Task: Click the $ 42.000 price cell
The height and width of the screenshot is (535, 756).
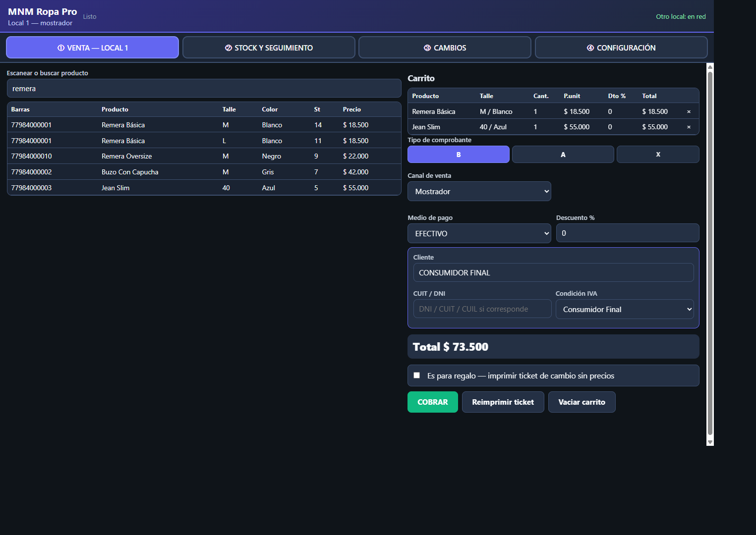Action: pos(355,172)
